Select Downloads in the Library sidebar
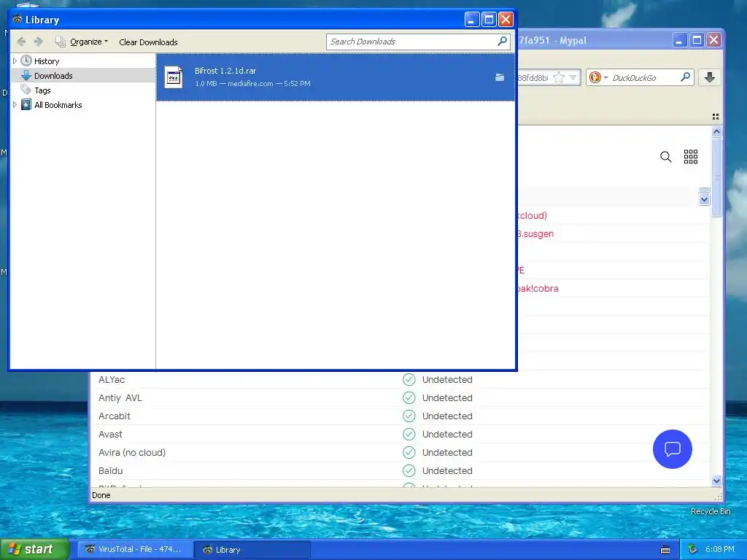Image resolution: width=747 pixels, height=560 pixels. click(53, 76)
